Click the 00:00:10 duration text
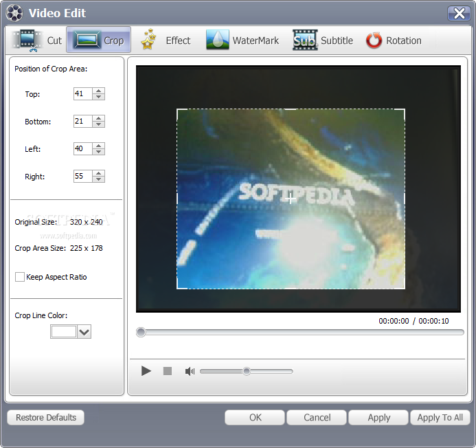Viewport: 476px width, 448px height. click(433, 321)
